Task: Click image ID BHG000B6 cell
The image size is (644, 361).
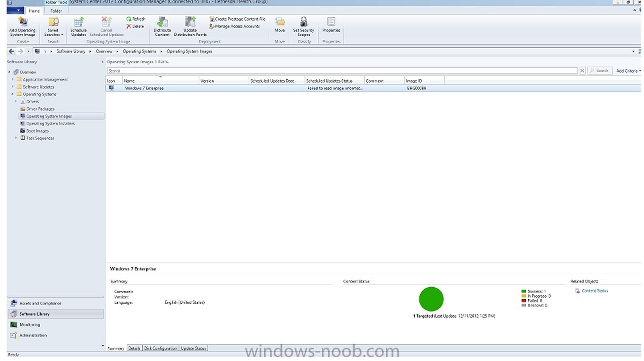Action: (417, 88)
